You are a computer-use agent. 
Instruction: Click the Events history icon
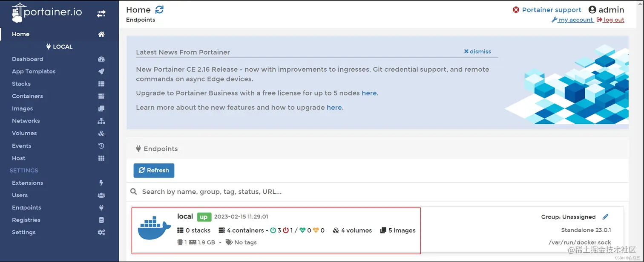pos(101,146)
